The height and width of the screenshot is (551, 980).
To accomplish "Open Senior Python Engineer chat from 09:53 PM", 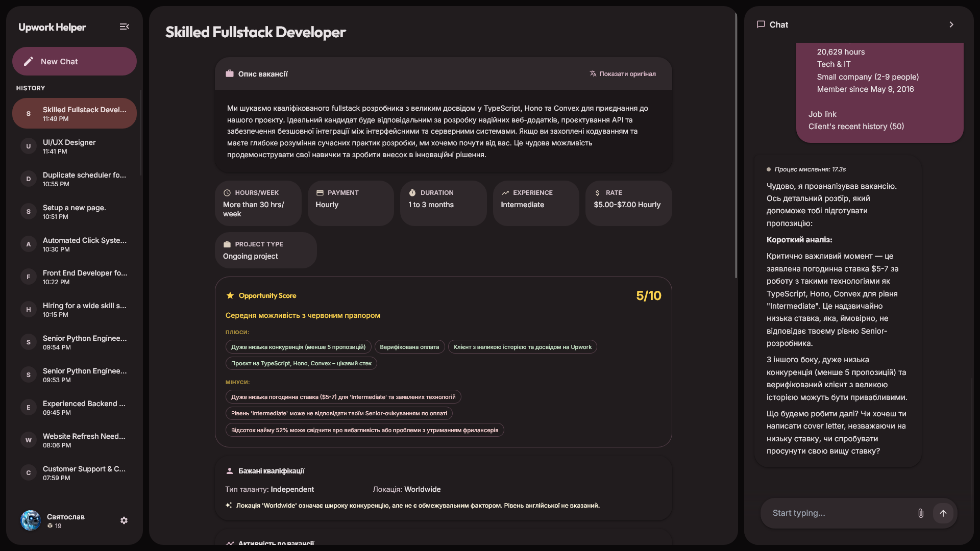I will click(75, 374).
